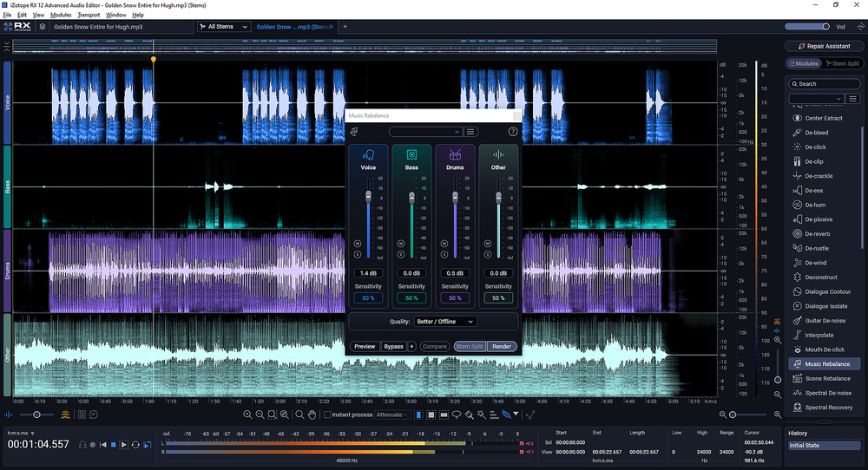Open the De-click module

click(x=824, y=147)
